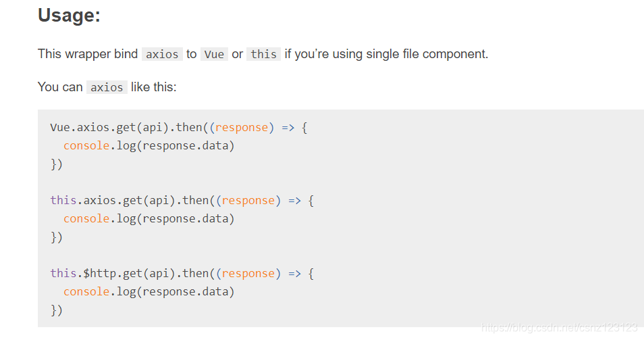Click the purple 'this' keyword before .axios
This screenshot has width=644, height=340.
(x=63, y=201)
